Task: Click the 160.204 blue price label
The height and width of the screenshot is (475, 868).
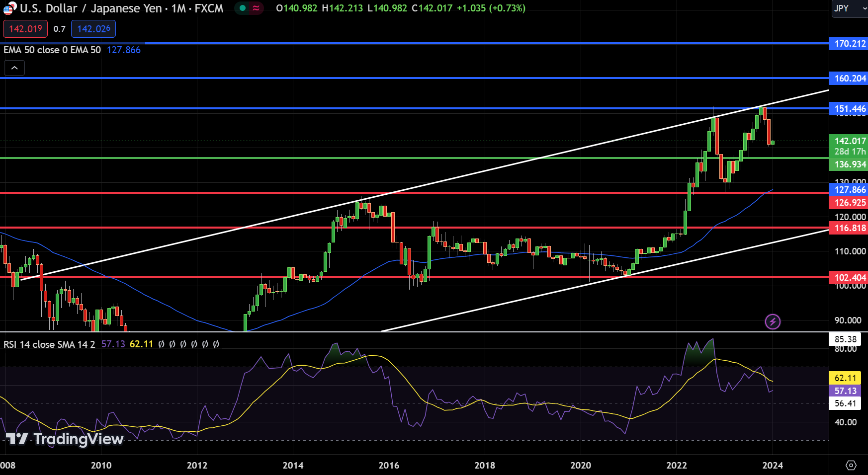Action: pos(849,79)
